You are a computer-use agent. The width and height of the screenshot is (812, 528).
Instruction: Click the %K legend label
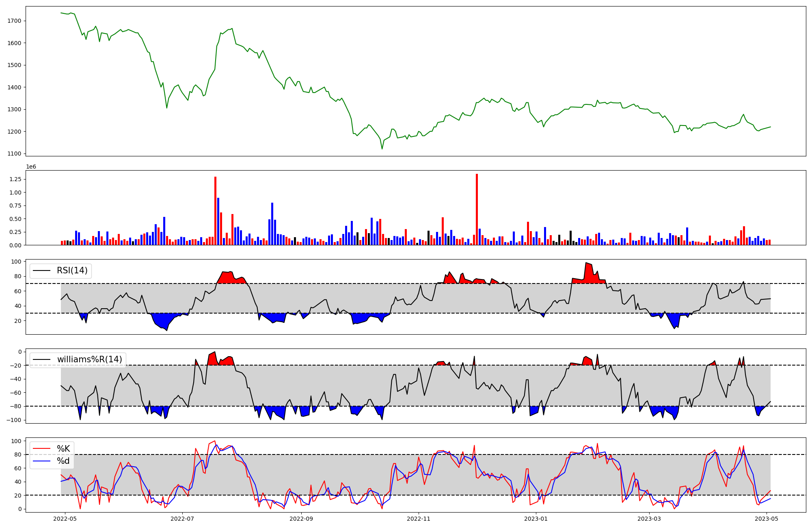click(x=63, y=449)
